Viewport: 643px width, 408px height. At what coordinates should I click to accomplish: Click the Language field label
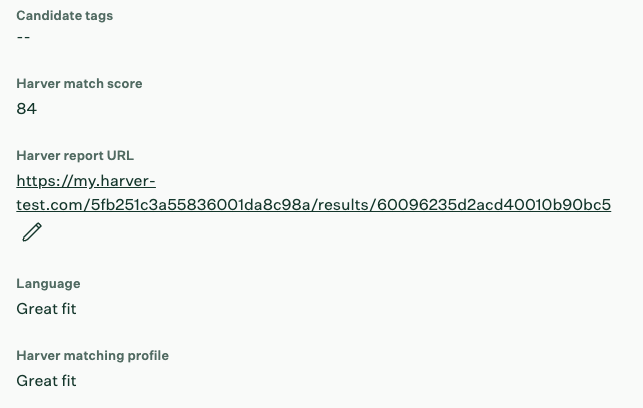(48, 284)
